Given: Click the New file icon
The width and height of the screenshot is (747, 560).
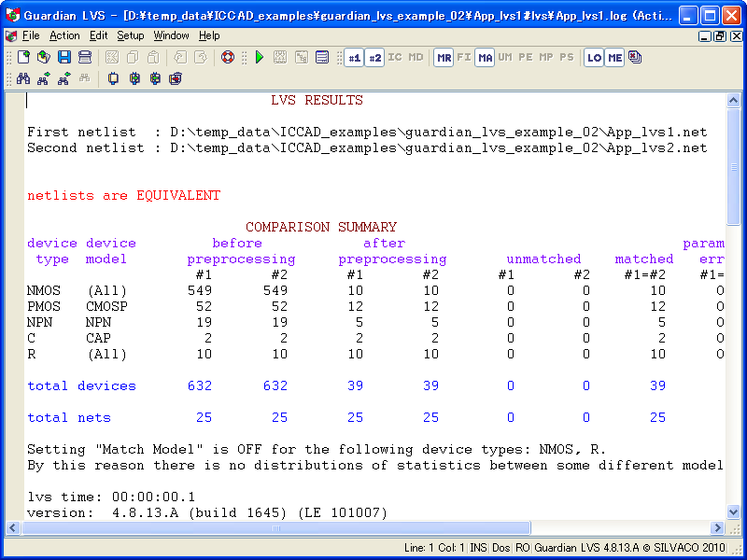Looking at the screenshot, I should [x=23, y=58].
